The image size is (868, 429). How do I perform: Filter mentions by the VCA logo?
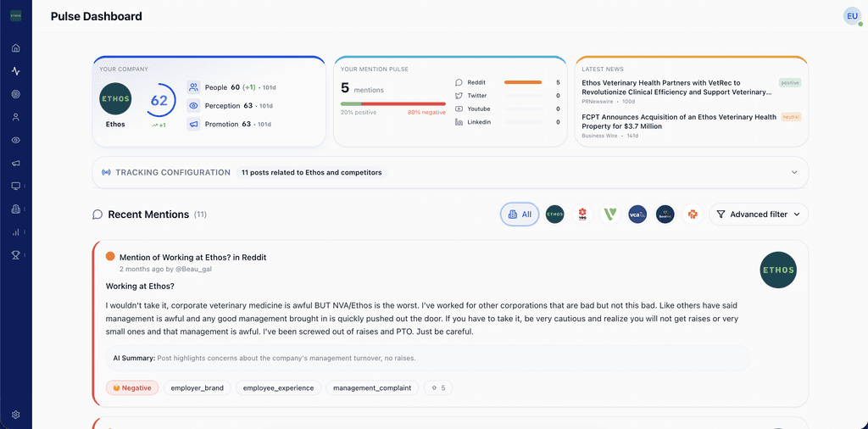click(x=637, y=214)
